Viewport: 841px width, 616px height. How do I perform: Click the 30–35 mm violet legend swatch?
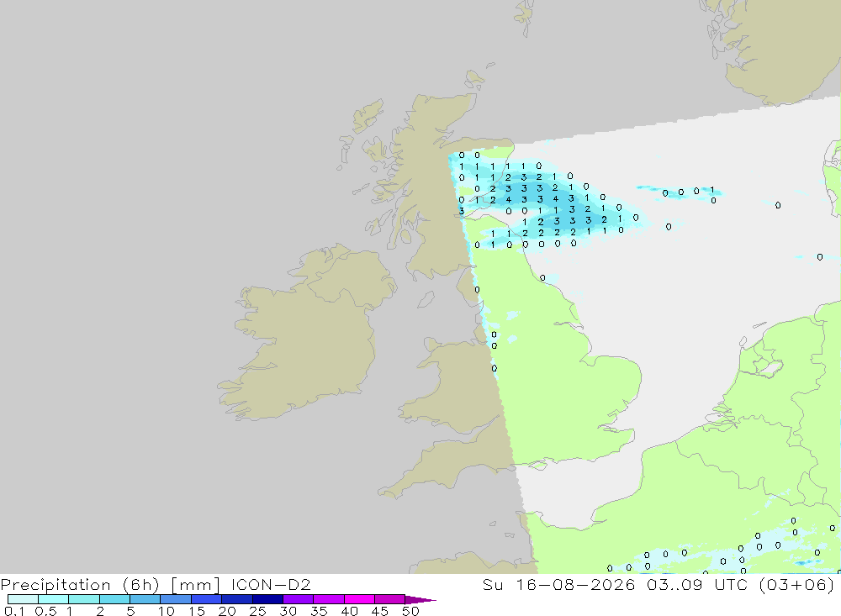coord(298,599)
